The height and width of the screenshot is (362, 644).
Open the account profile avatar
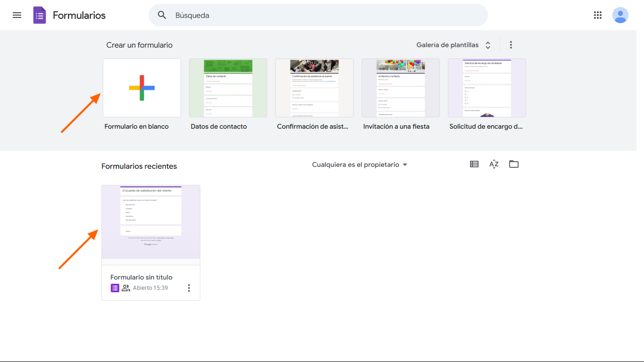[620, 15]
